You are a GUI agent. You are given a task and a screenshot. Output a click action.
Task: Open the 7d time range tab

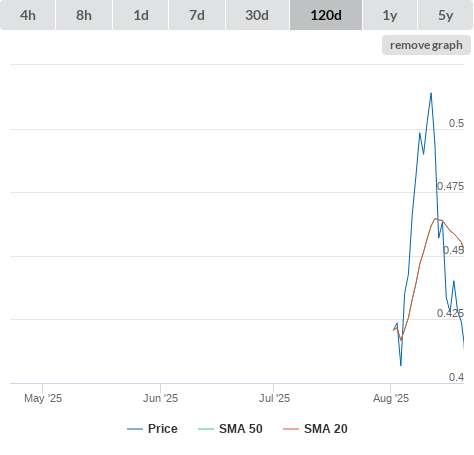(197, 15)
